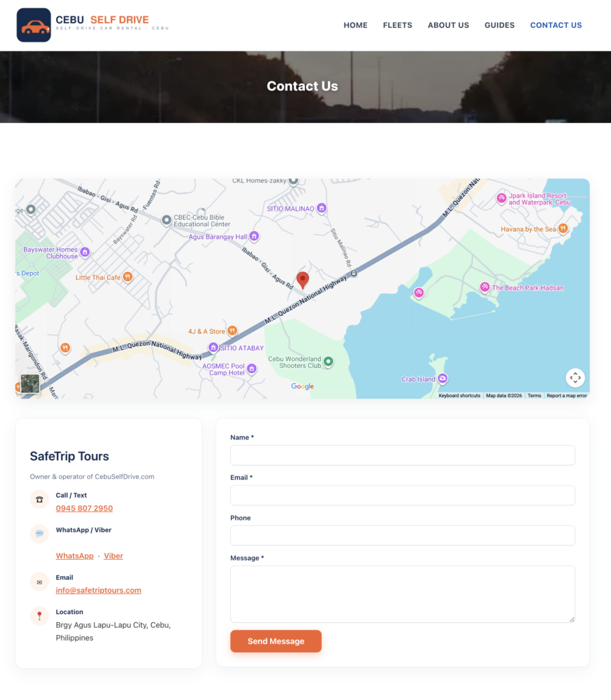Click the SafeTrip Tours heading
611x700 pixels.
(x=69, y=456)
